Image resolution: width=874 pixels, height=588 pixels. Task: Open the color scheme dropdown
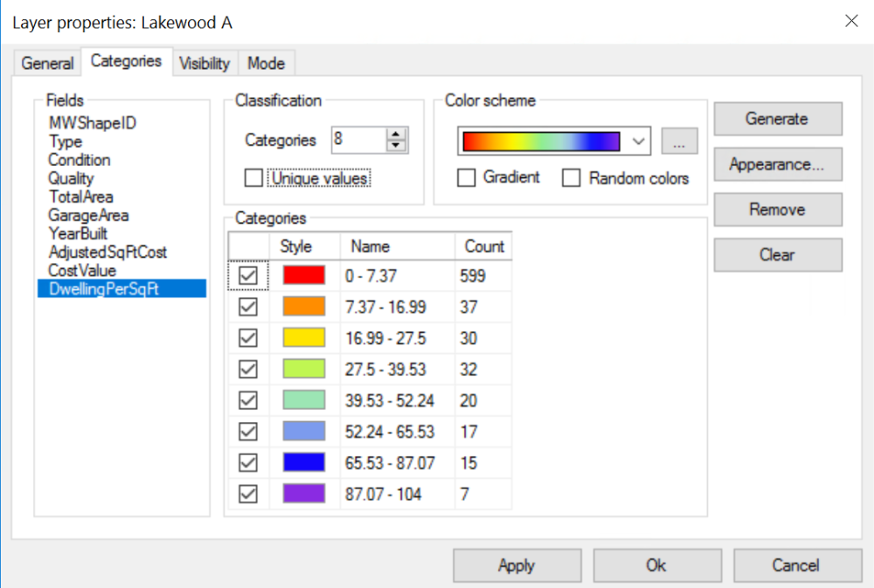point(637,141)
